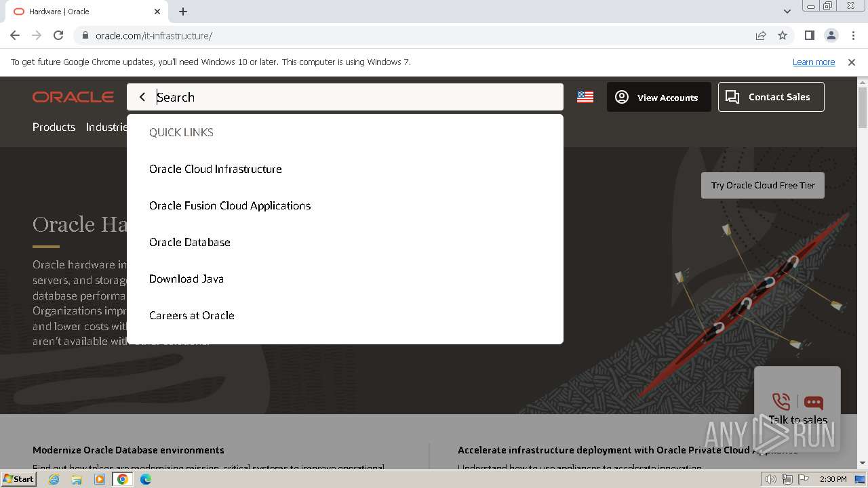Launch Microsoft Edge from taskbar
The image size is (868, 488).
146,479
